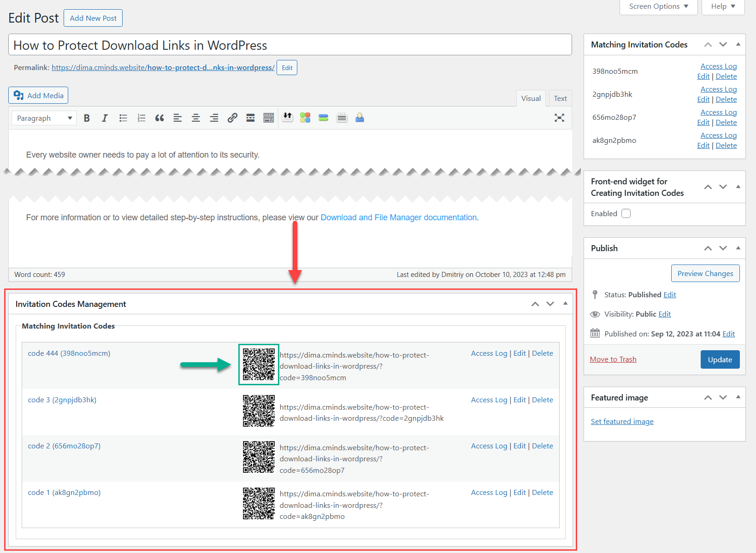
Task: Apply blockquote formatting
Action: click(x=159, y=118)
